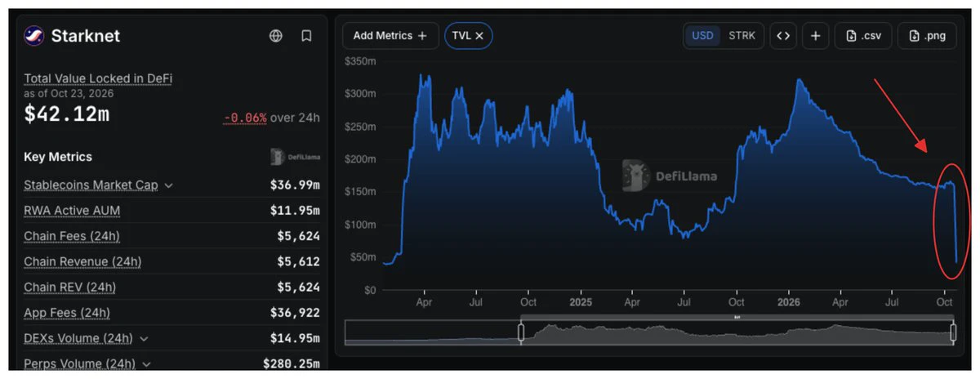Click the $14.95m DEXs volume value

tap(295, 337)
